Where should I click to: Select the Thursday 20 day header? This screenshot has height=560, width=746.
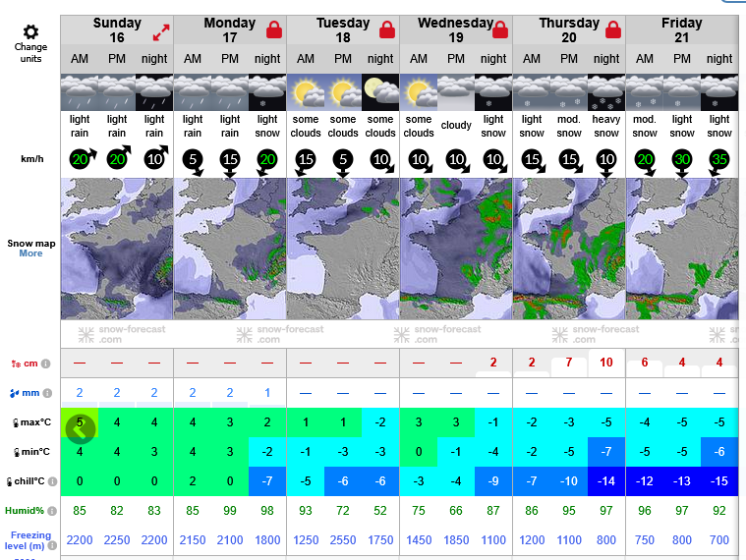coord(569,29)
